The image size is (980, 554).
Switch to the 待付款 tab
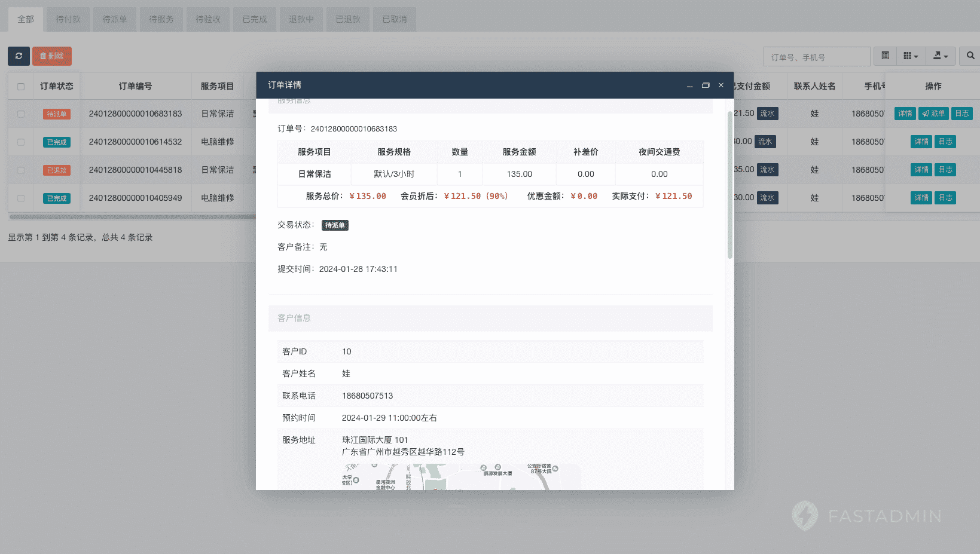[68, 19]
